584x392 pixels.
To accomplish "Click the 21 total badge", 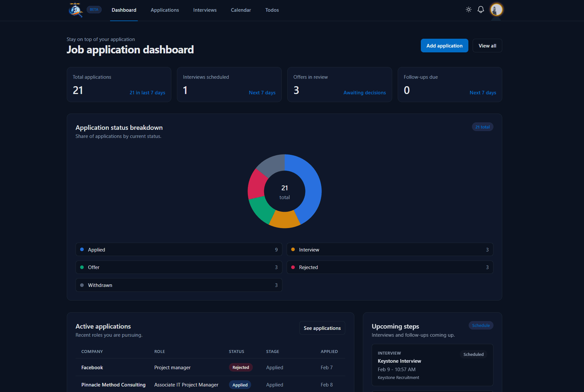I will pos(482,127).
